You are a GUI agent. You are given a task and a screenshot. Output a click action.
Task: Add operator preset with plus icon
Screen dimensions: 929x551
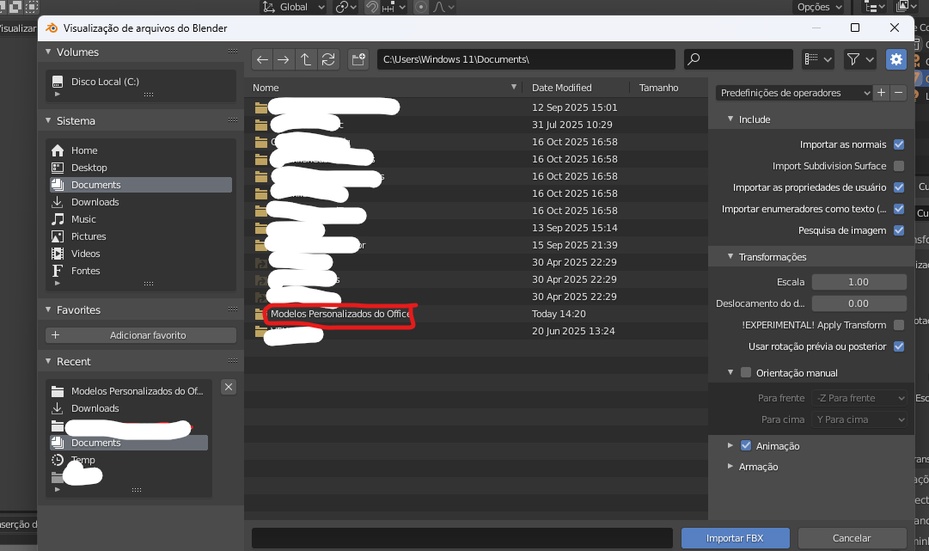click(881, 93)
